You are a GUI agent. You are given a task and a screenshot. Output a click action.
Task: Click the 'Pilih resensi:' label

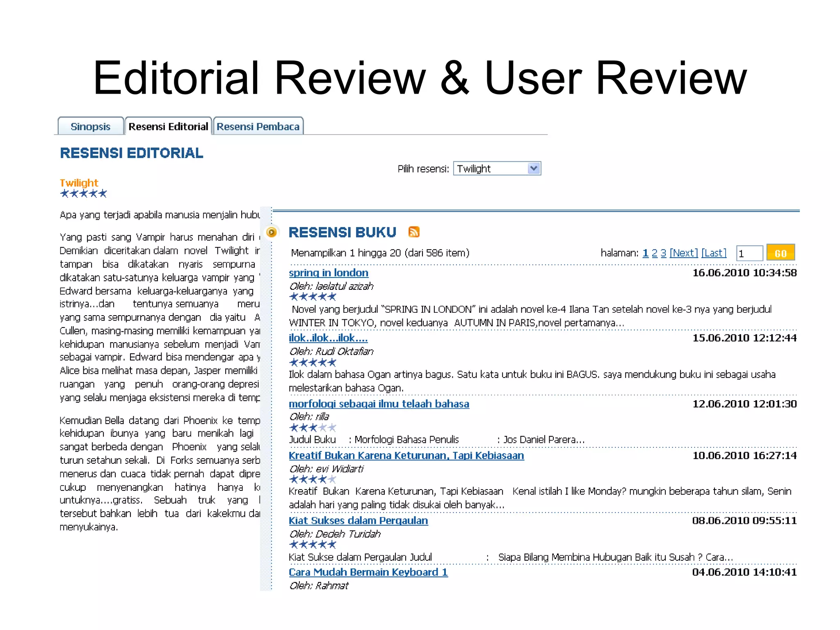(x=423, y=169)
